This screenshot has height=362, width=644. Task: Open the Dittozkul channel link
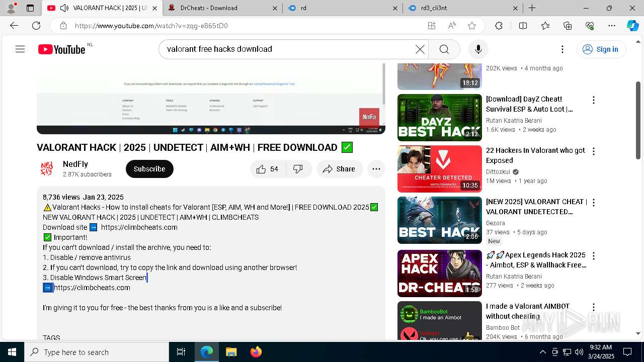[499, 171]
